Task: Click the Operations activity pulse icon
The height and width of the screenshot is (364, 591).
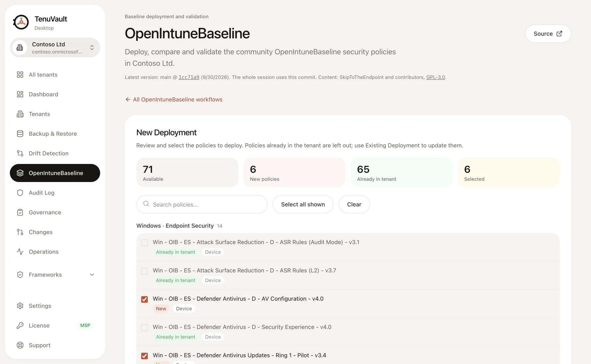Action: [20, 252]
